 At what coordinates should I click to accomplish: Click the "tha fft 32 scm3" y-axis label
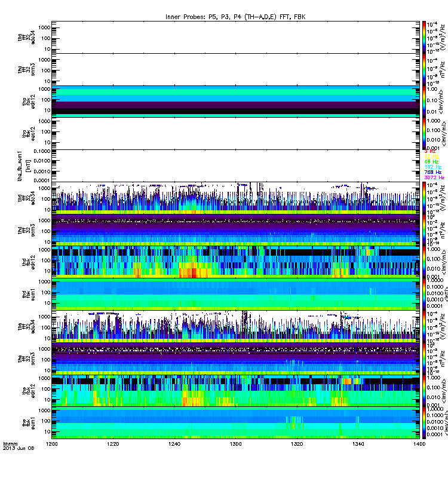point(26,69)
